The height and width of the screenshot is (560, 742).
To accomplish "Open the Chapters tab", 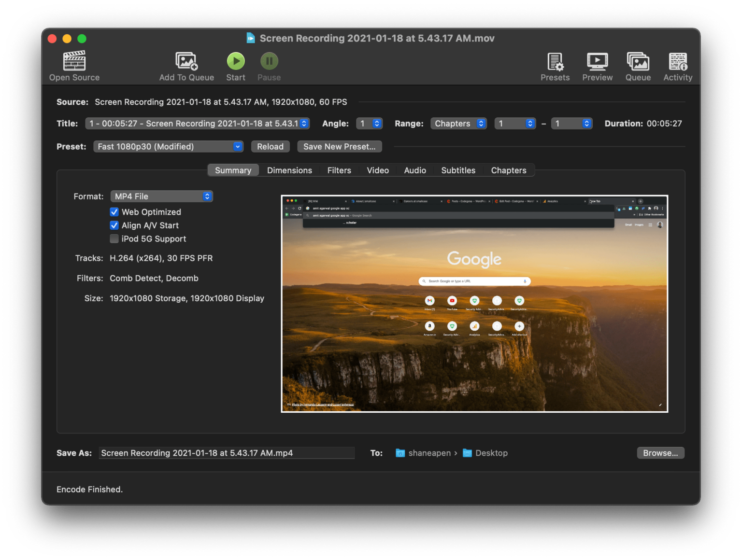I will click(509, 170).
